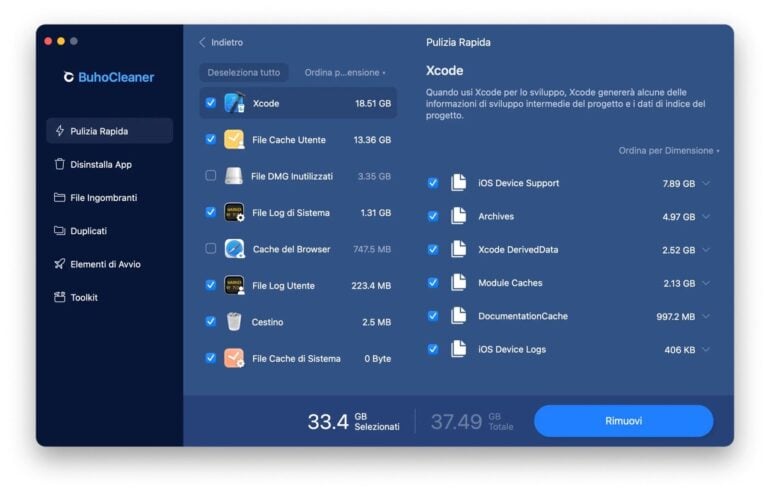
Task: Uncheck the File Cache di Sistema checkbox
Action: 211,357
